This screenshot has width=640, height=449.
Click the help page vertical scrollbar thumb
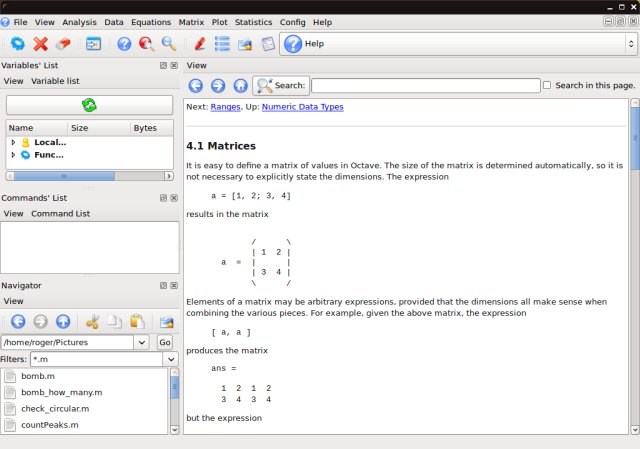tap(635, 139)
